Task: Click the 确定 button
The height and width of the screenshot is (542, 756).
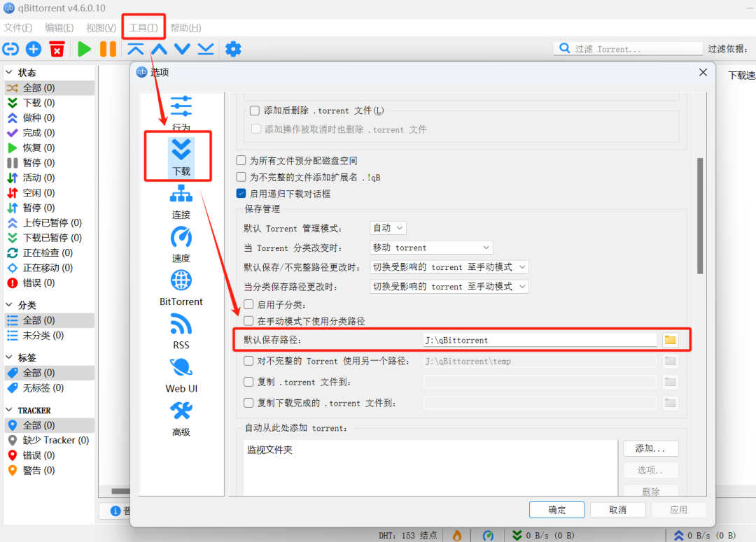Action: pos(557,510)
